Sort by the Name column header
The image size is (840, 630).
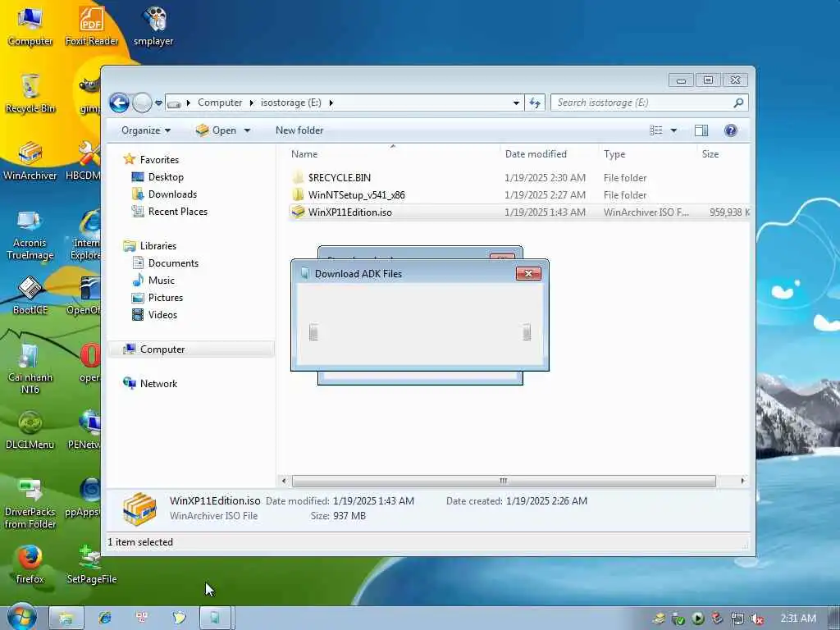tap(393, 153)
